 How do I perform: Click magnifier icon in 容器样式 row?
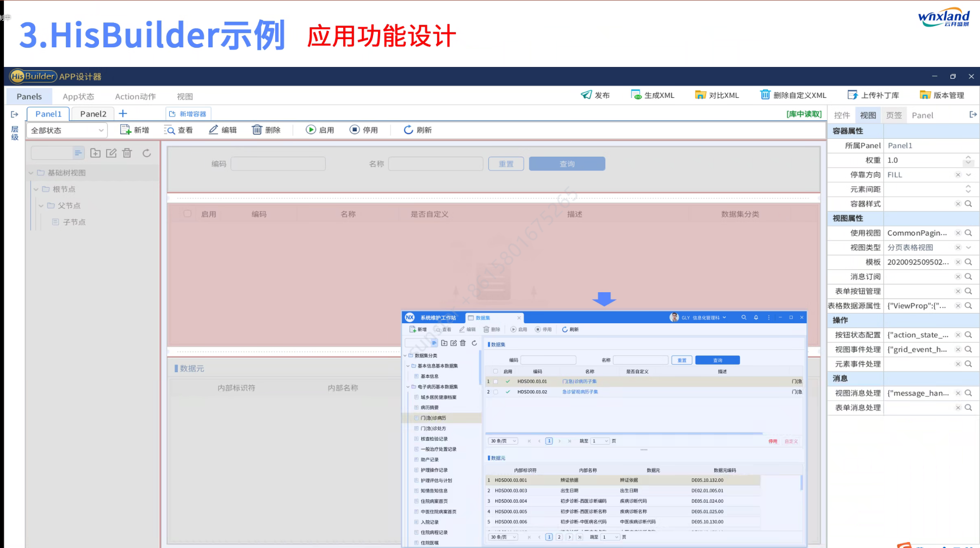pyautogui.click(x=969, y=204)
